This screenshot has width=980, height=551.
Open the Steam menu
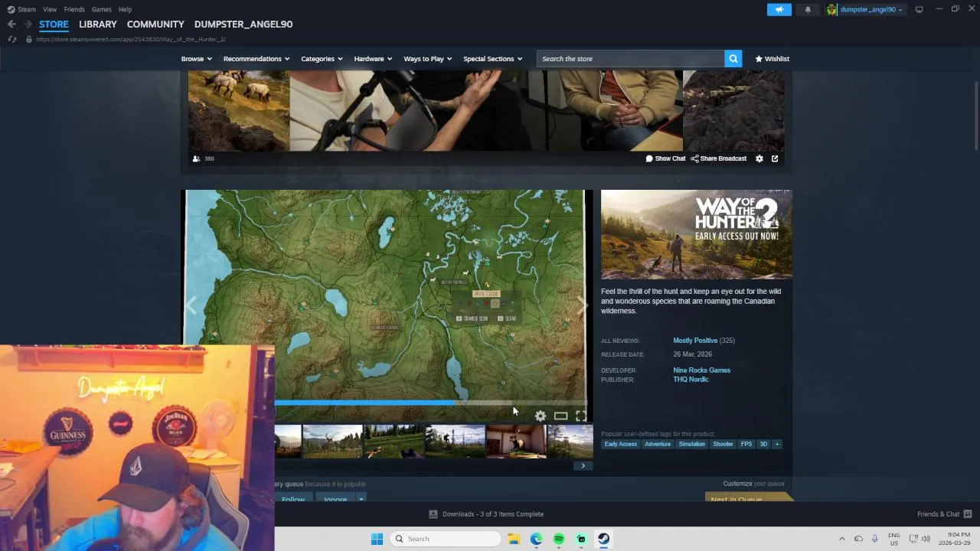coord(27,9)
